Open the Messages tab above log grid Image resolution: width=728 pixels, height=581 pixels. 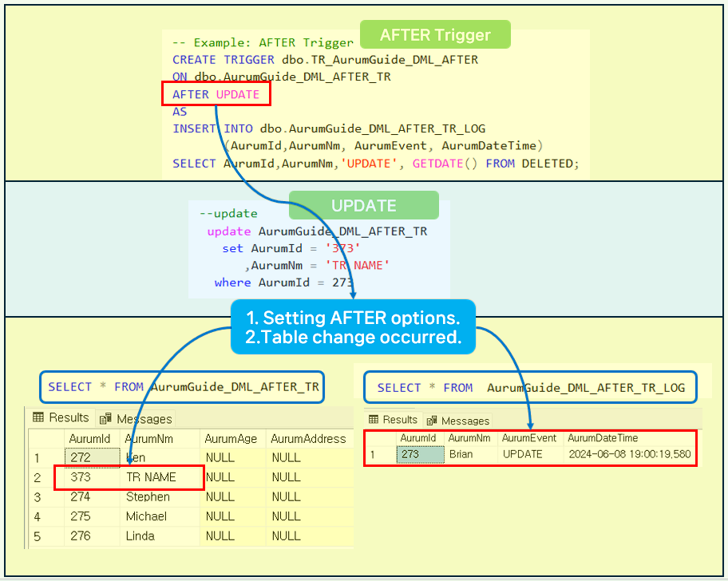(x=457, y=421)
